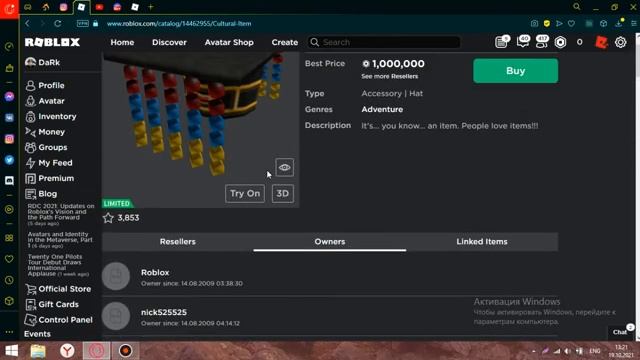Switch to the Instagram browser tab
The width and height of the screenshot is (640, 360).
pos(63,7)
